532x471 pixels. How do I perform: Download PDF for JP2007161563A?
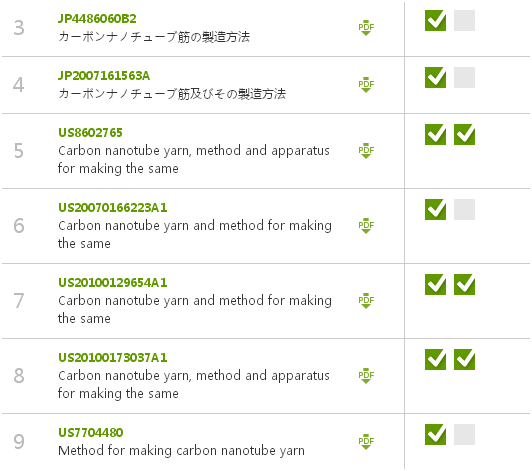click(366, 85)
